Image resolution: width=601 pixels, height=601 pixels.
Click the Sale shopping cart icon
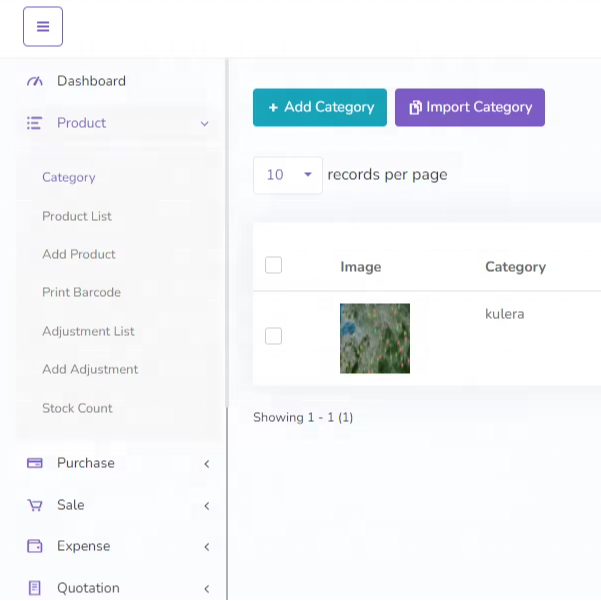click(x=35, y=505)
